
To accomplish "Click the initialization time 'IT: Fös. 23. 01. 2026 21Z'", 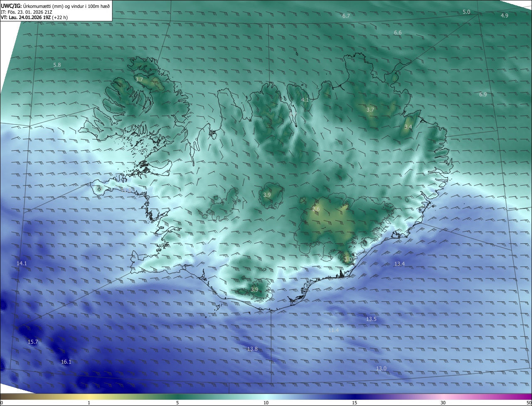I will pos(26,12).
